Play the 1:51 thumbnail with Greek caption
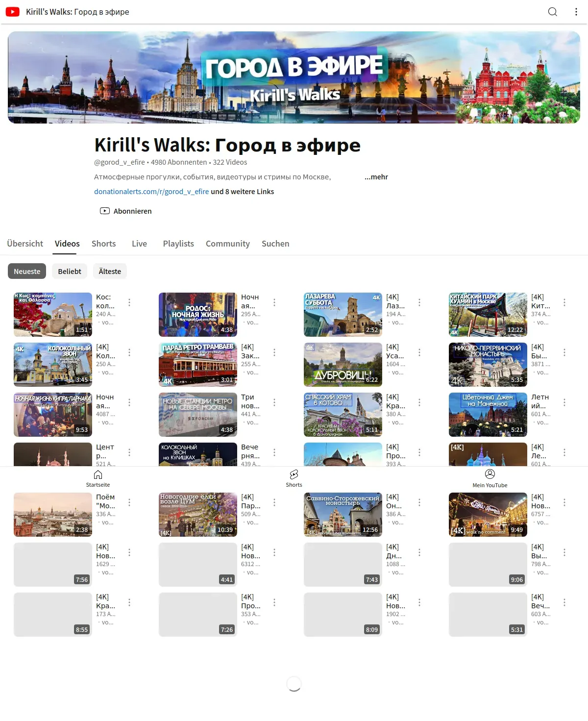Image resolution: width=588 pixels, height=721 pixels. [53, 315]
